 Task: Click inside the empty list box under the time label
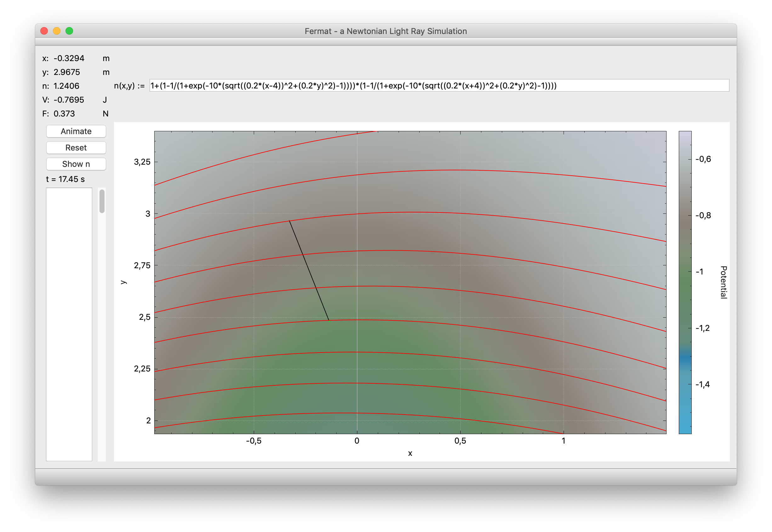69,324
